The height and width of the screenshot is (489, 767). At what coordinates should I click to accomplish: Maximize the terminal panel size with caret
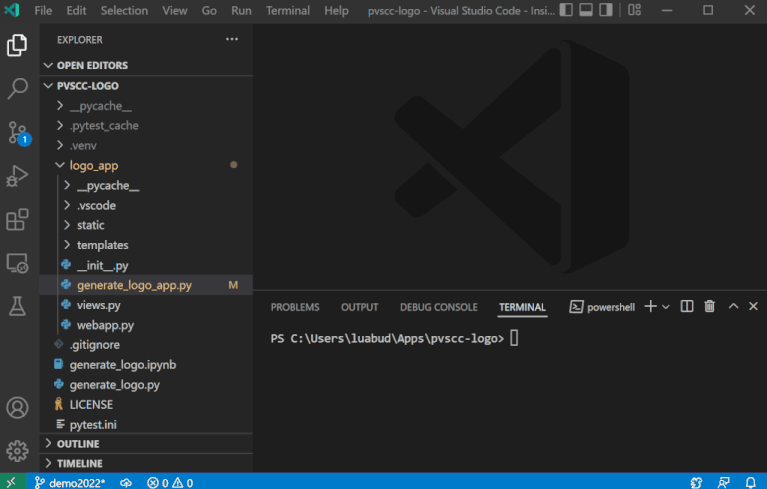pos(733,306)
